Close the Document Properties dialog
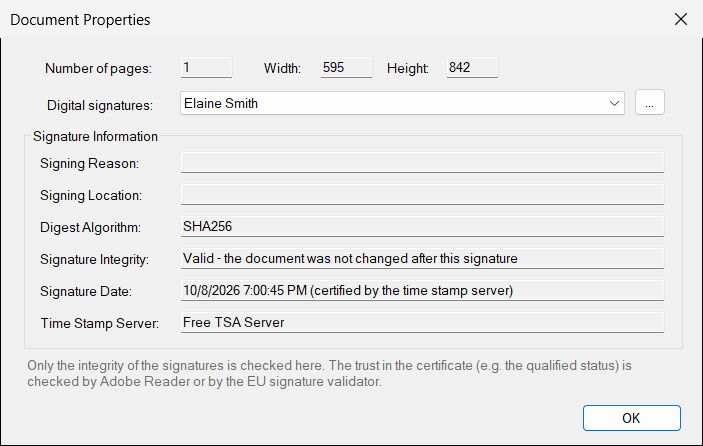703x446 pixels. [x=681, y=19]
